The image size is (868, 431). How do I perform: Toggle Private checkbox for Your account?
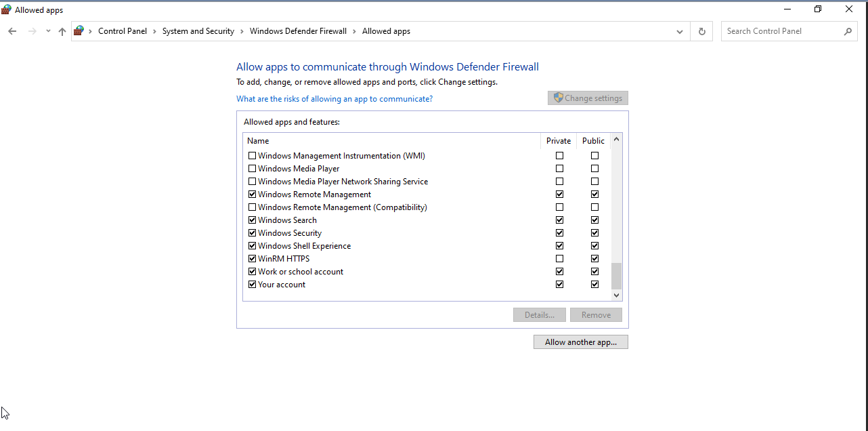pyautogui.click(x=559, y=285)
